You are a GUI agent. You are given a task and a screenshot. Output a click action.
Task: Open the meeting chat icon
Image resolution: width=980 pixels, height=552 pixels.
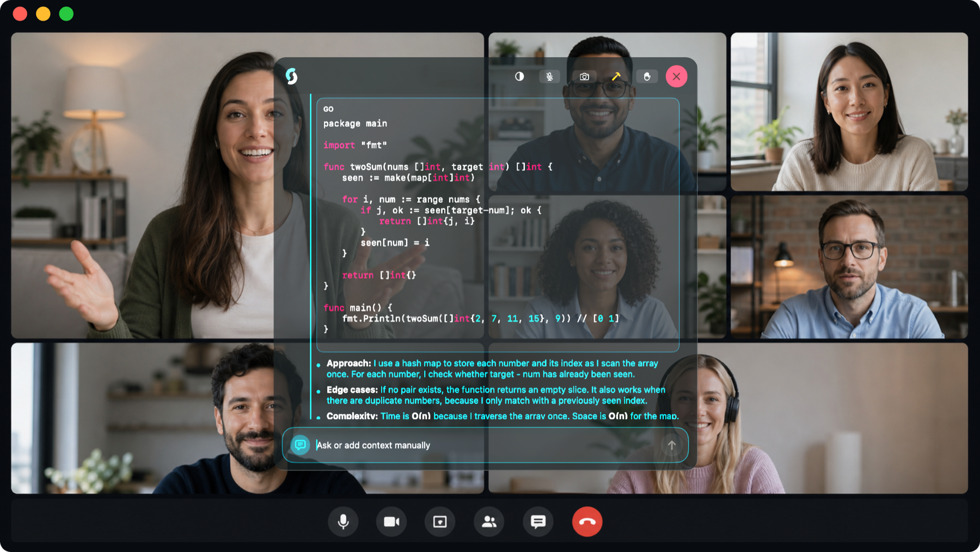[x=538, y=521]
